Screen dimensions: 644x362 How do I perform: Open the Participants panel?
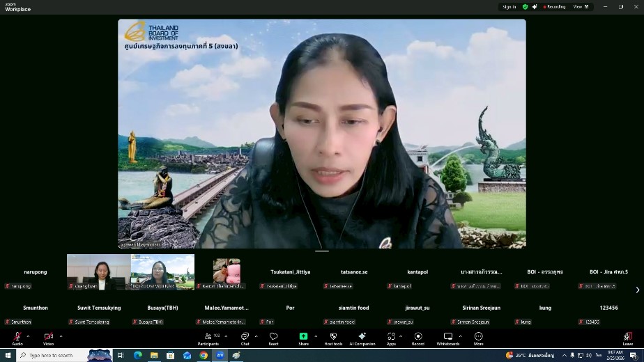click(208, 338)
